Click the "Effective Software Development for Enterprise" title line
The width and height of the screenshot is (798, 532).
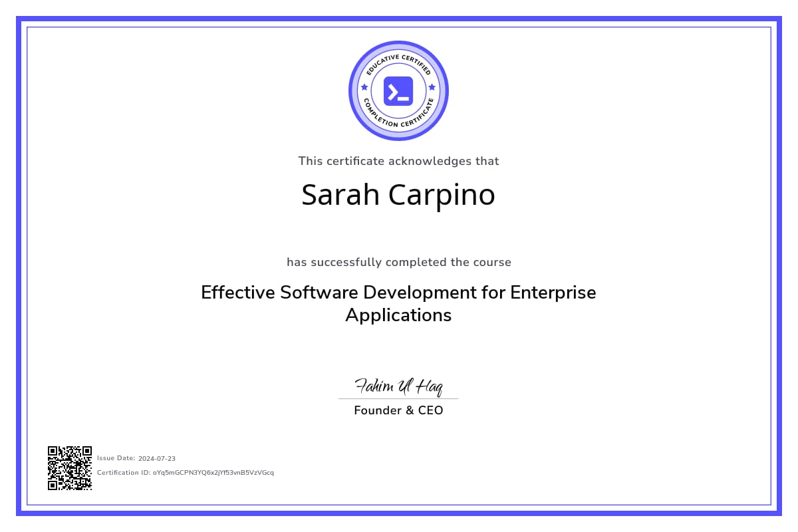[398, 293]
